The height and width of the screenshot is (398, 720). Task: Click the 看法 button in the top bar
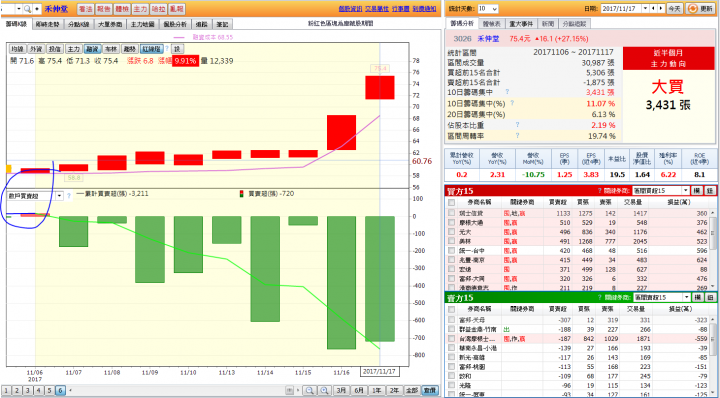[85, 9]
